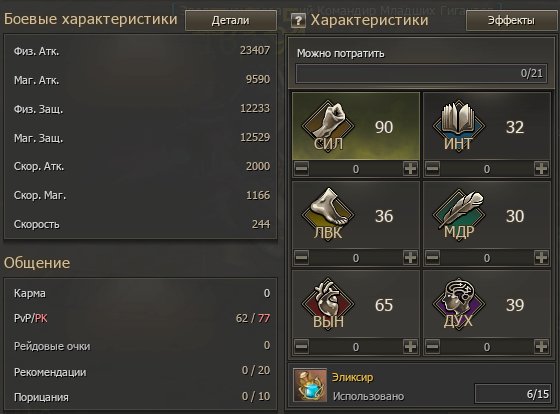Select the ИНТ open book icon
This screenshot has width=560, height=414.
pos(459,126)
